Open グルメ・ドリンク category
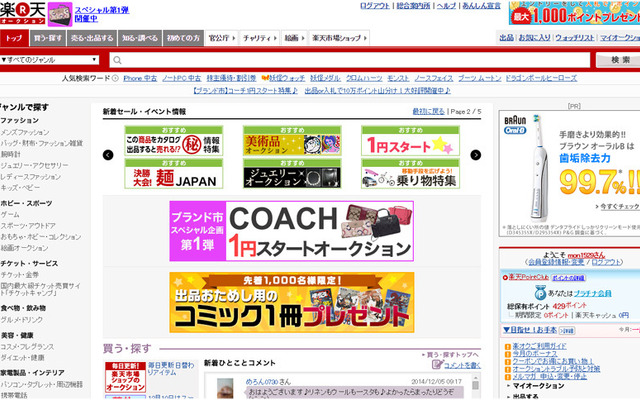 click(21, 320)
